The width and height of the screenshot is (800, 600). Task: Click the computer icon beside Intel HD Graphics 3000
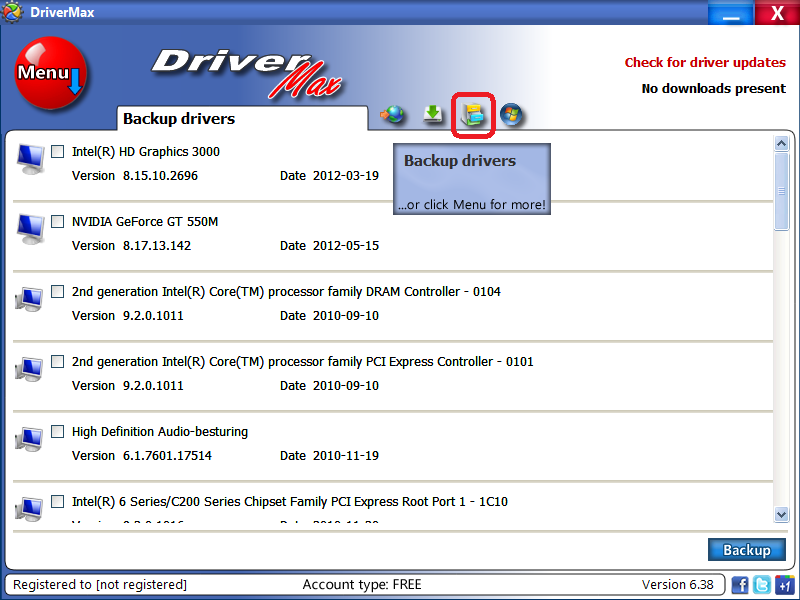tap(29, 159)
